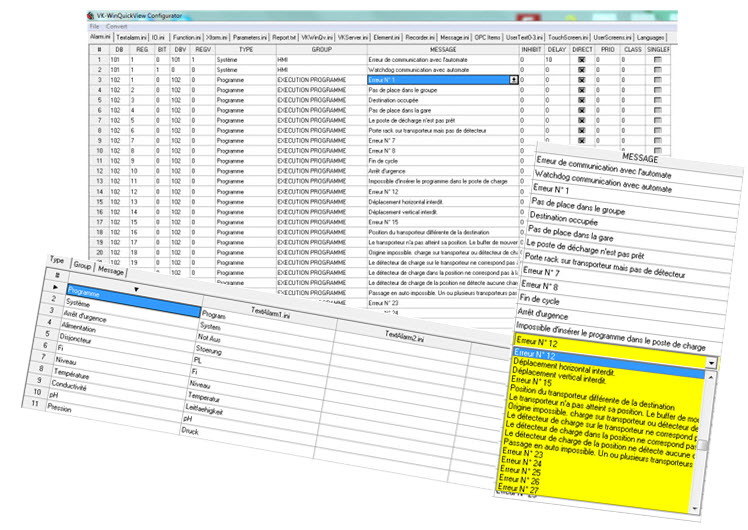Click scrollbar thumb in yellow message list
This screenshot has height=530, width=748.
click(703, 445)
